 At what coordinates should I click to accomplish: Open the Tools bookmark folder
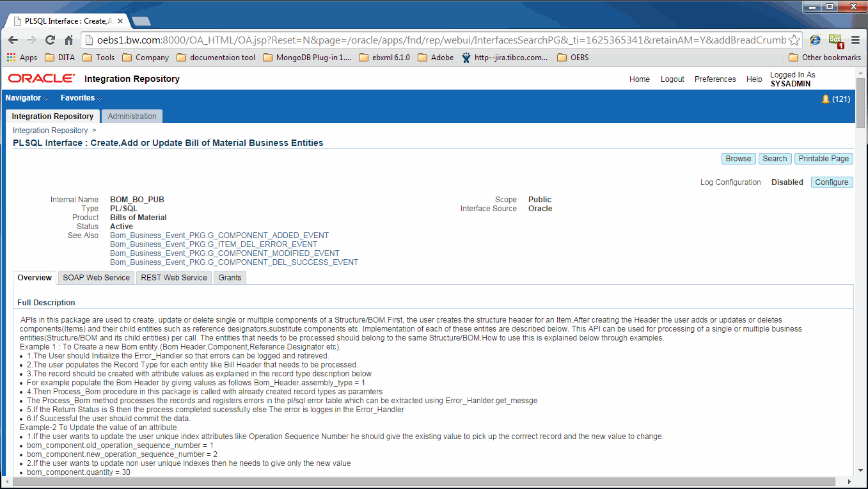point(99,57)
